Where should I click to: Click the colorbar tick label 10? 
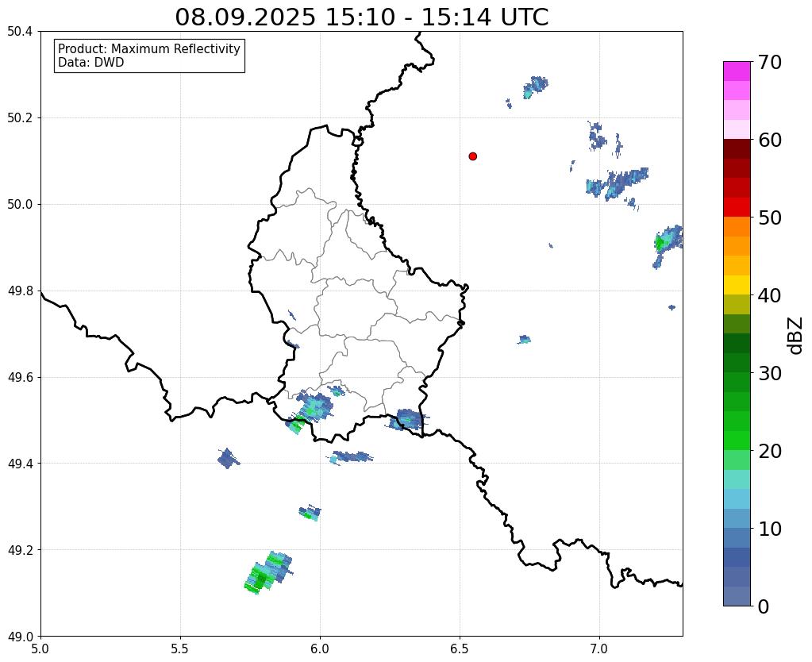770,529
